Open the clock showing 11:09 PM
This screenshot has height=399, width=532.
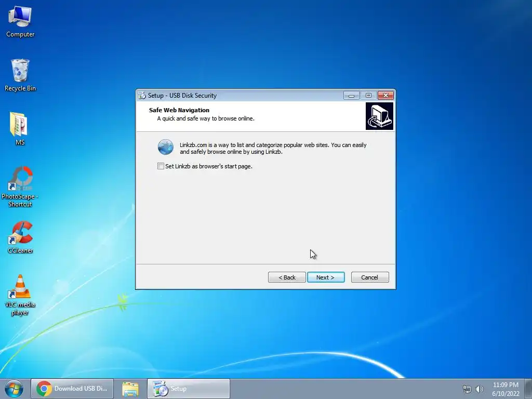click(x=506, y=389)
